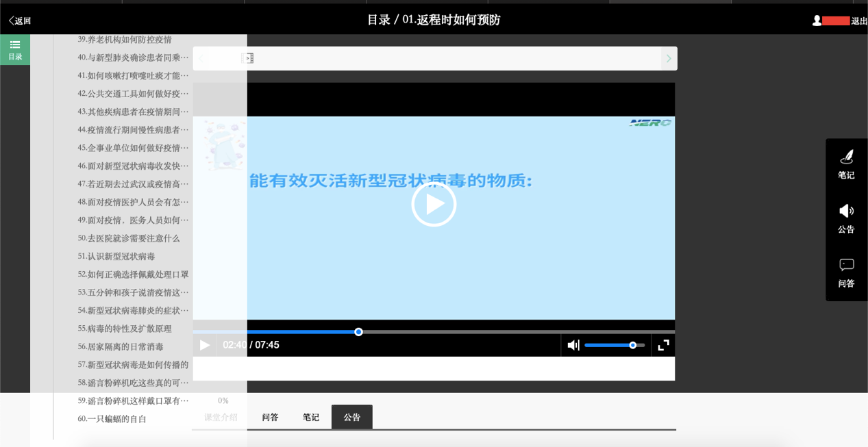Click the right arrow in the top strip
Screen dimensions: 868x447
pyautogui.click(x=669, y=59)
